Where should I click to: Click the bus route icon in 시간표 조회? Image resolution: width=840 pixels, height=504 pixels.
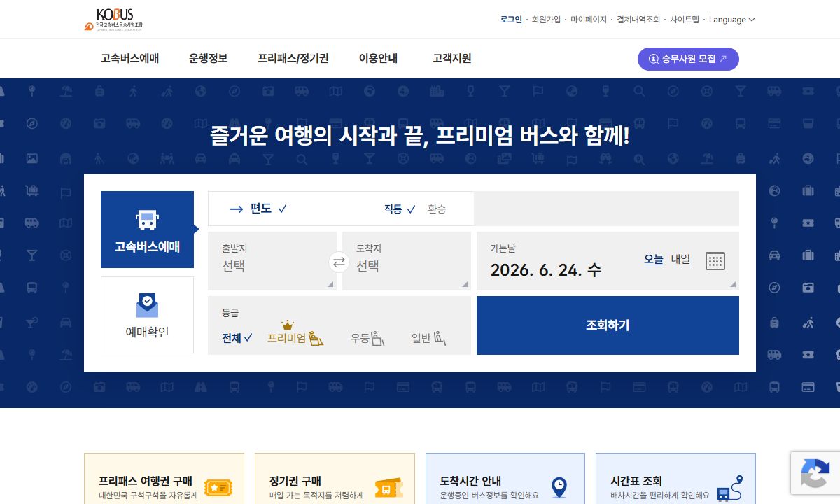729,488
